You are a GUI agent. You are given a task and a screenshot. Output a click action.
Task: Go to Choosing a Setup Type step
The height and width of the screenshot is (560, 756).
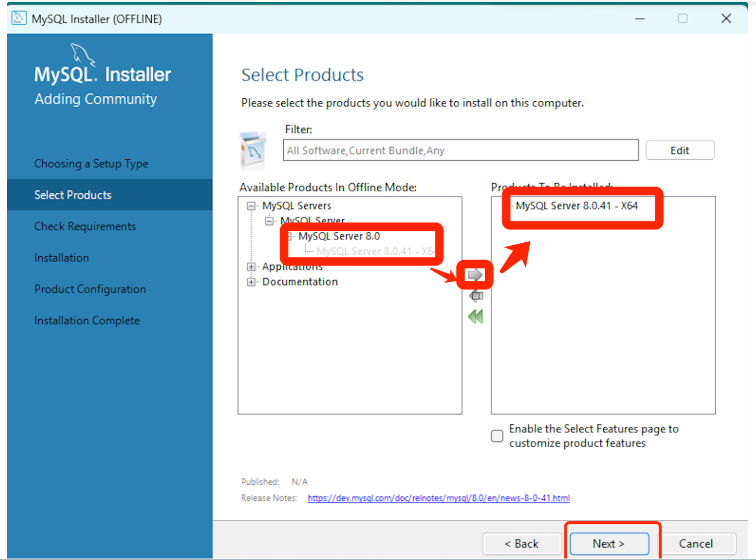click(x=91, y=164)
